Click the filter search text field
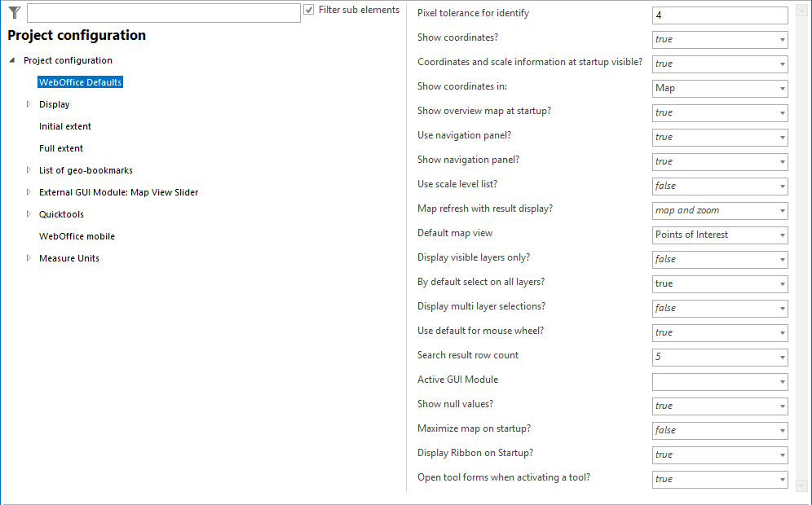Viewport: 812px width, 505px height. click(x=163, y=13)
